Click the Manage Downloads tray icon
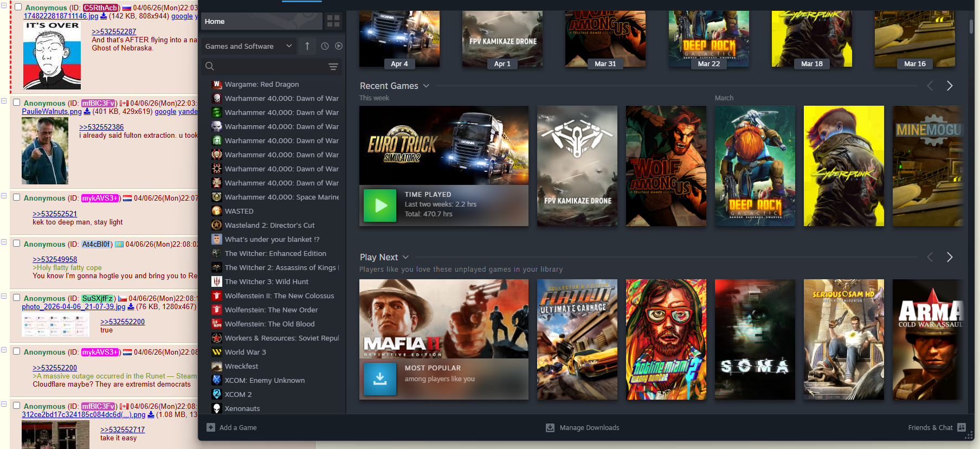Viewport: 980px width, 449px height. [550, 427]
